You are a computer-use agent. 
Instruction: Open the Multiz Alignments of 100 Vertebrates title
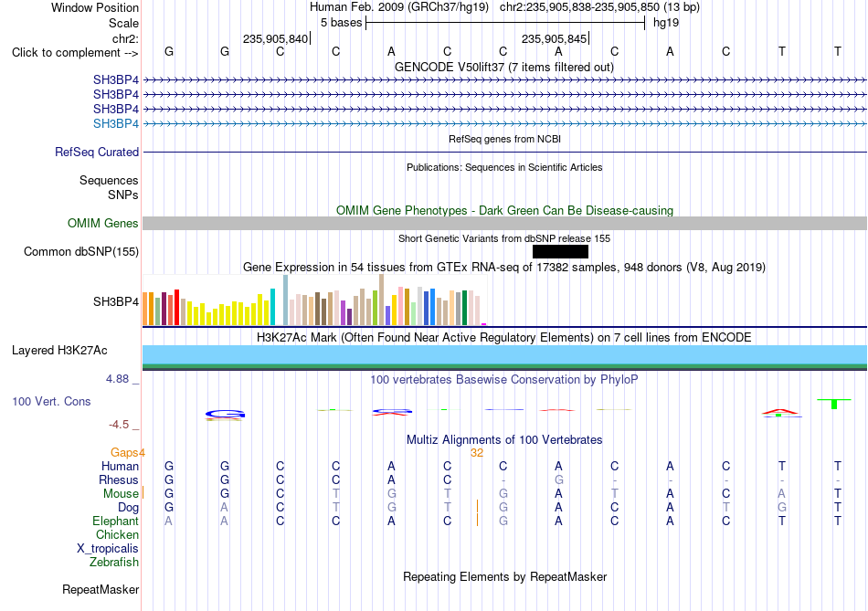coord(504,440)
